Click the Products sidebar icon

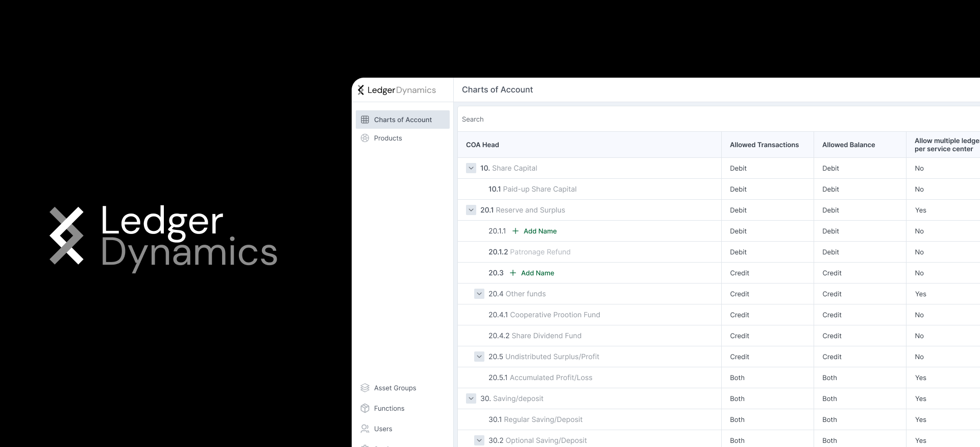(365, 138)
